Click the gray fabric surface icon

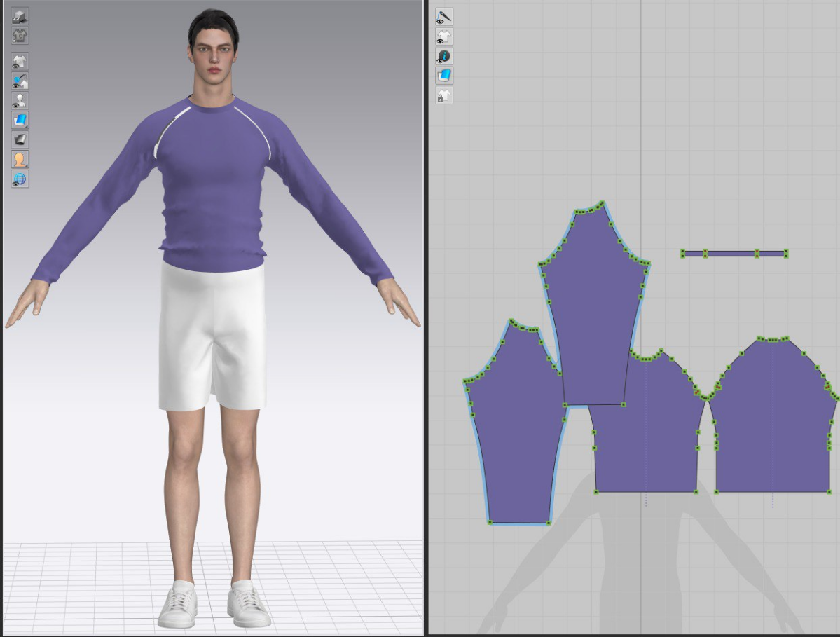click(x=20, y=139)
